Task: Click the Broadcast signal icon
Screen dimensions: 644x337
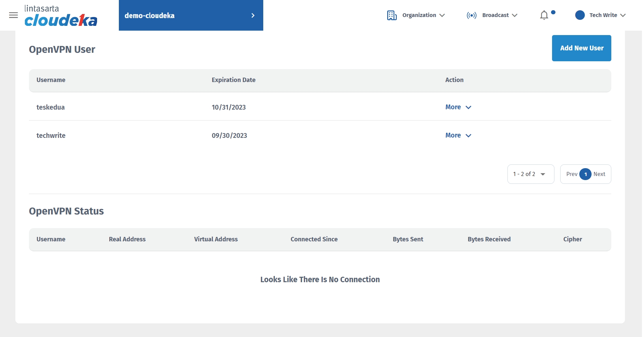Action: [x=472, y=15]
